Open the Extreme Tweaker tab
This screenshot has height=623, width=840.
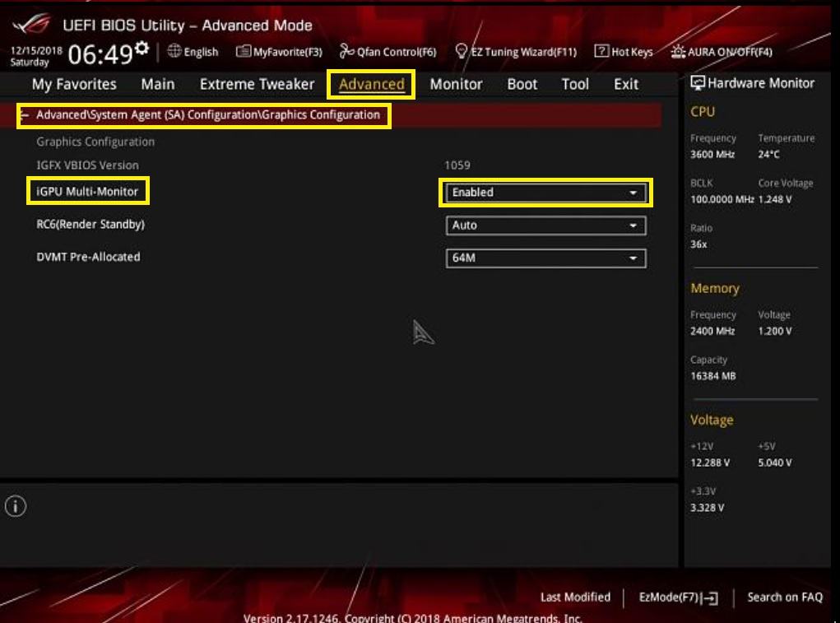tap(258, 84)
